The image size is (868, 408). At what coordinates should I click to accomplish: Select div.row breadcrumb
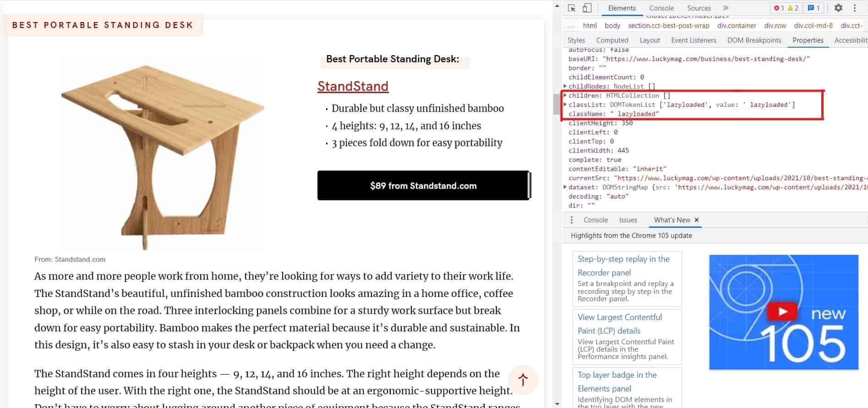click(x=775, y=26)
